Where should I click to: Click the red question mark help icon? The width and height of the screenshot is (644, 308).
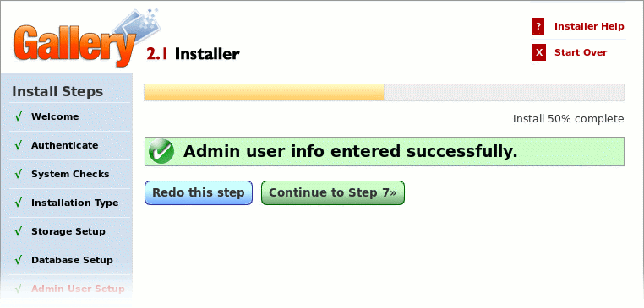point(538,26)
